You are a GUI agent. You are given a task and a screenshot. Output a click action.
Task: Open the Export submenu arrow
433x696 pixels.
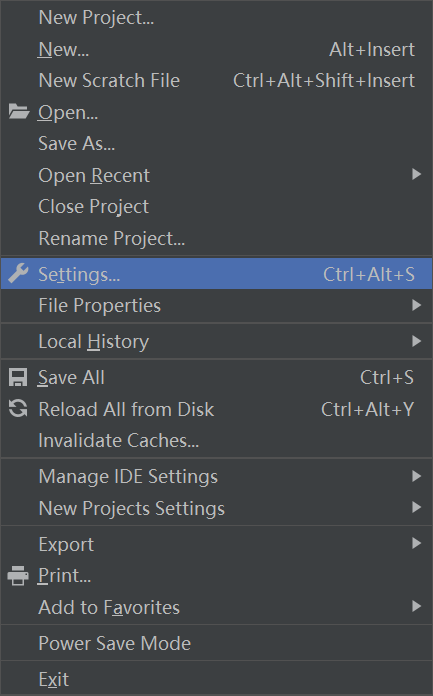[416, 543]
